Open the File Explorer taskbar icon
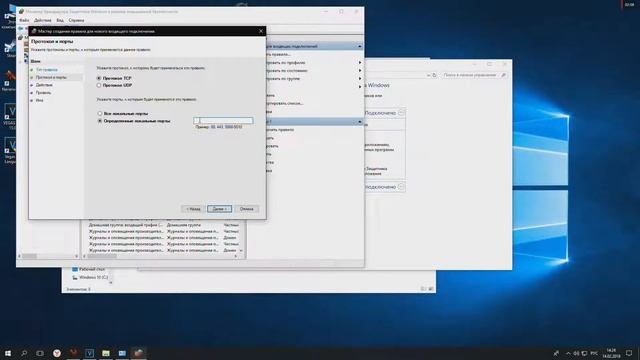Image resolution: width=640 pixels, height=360 pixels. tap(106, 353)
